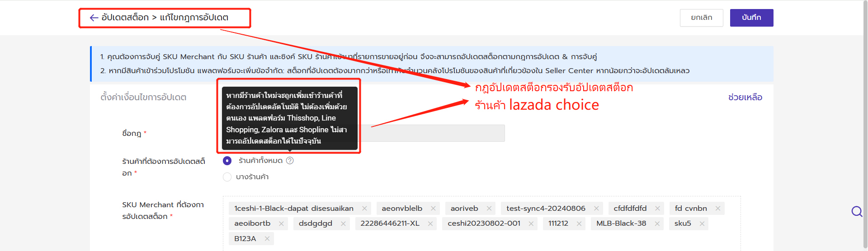Click the help question mark next to ร้านค้าทั้งหมด
Image resolution: width=868 pixels, height=251 pixels.
[x=290, y=161]
